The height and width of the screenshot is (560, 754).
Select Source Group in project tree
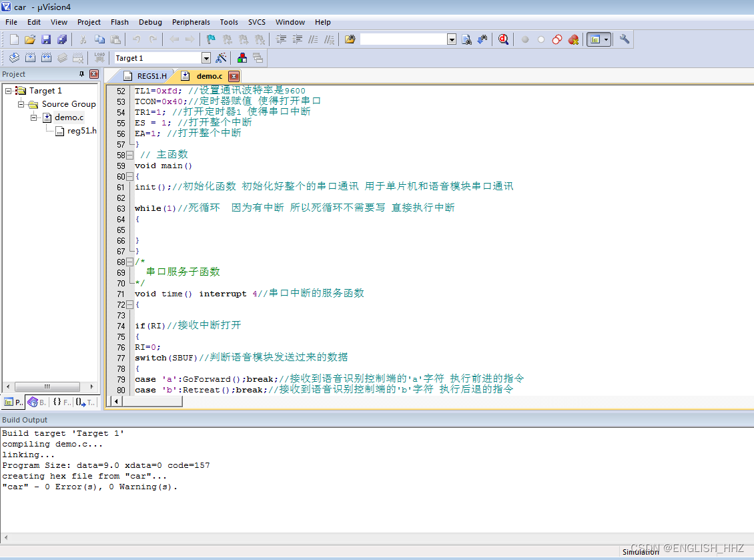(69, 104)
